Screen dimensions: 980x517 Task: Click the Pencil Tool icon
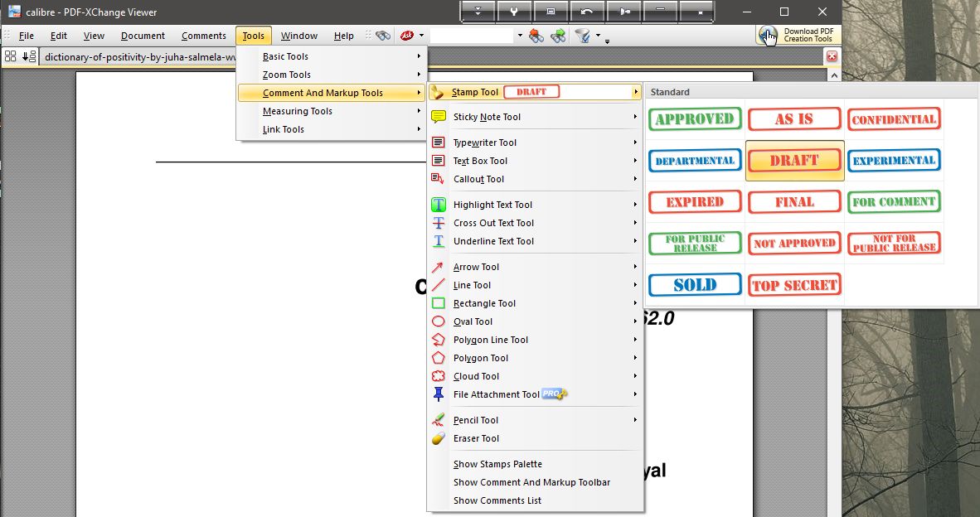438,419
